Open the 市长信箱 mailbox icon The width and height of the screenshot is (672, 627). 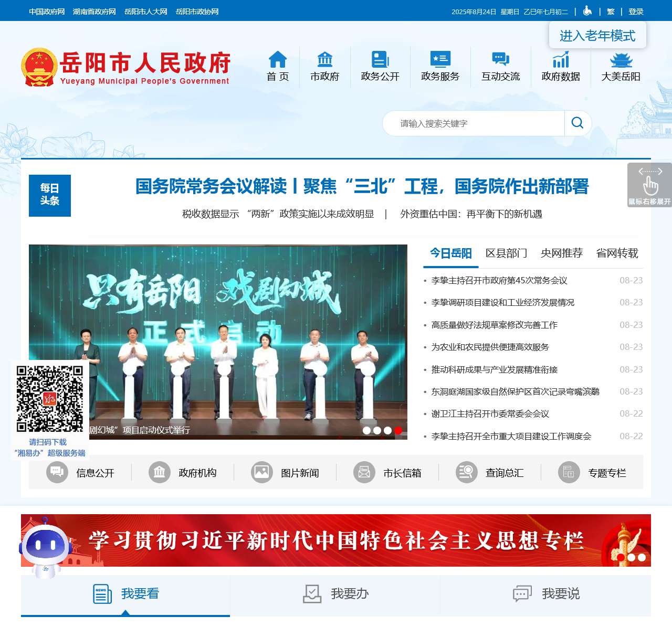(363, 472)
